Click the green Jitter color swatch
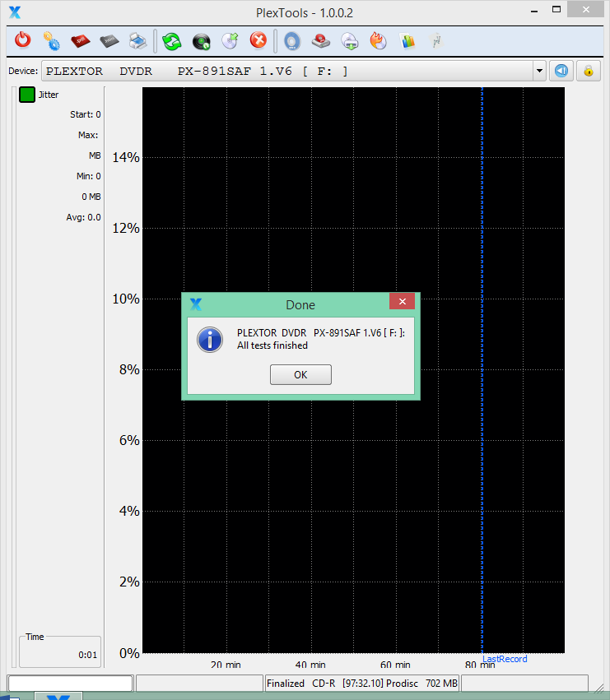Image resolution: width=610 pixels, height=700 pixels. click(27, 95)
